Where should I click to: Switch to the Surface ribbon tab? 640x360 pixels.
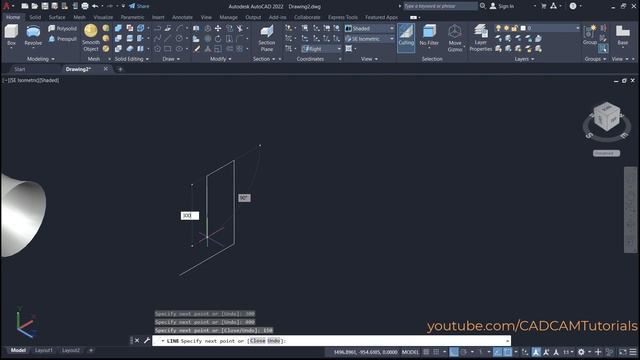click(57, 17)
